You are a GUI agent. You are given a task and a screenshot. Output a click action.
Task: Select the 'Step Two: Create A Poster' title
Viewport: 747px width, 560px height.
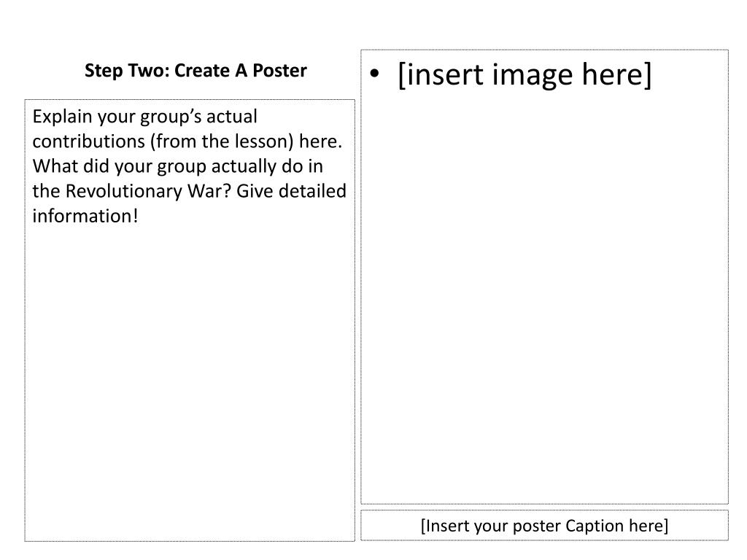pos(196,71)
